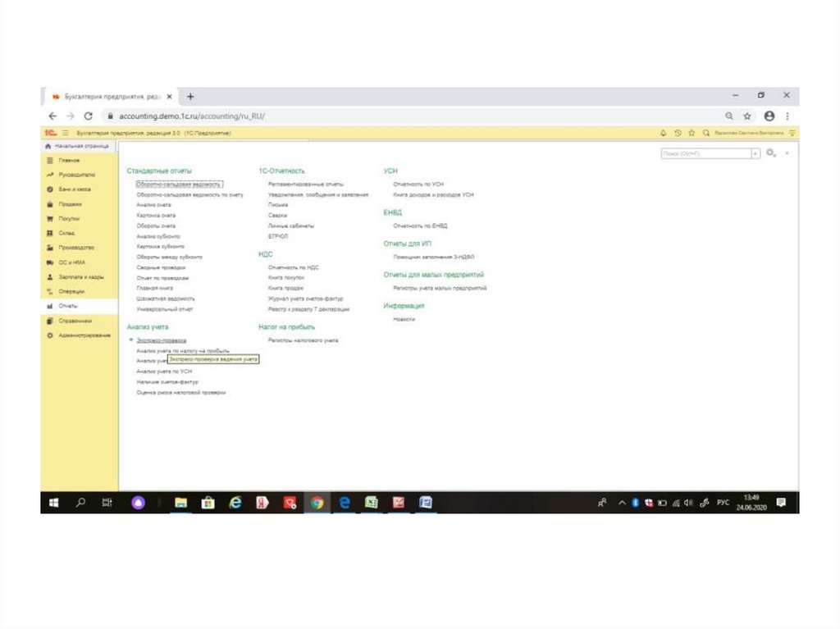Open Оборотно-сальдовая ведомость report
This screenshot has width=840, height=629.
178,185
